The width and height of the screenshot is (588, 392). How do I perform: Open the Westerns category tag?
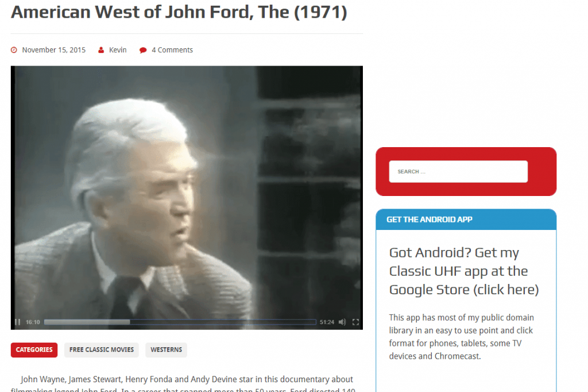166,350
